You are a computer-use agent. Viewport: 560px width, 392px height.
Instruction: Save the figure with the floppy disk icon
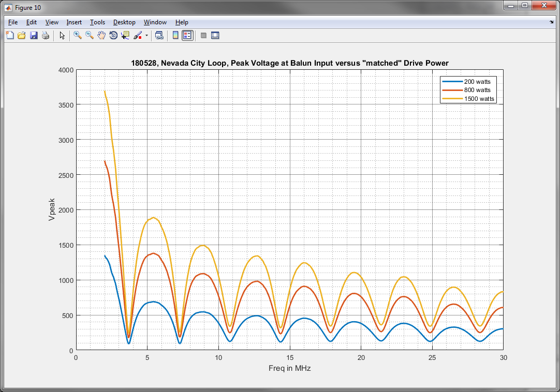[x=34, y=35]
